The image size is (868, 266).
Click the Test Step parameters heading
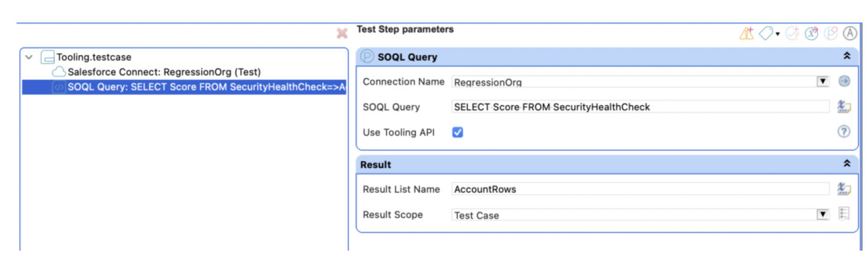(x=405, y=29)
